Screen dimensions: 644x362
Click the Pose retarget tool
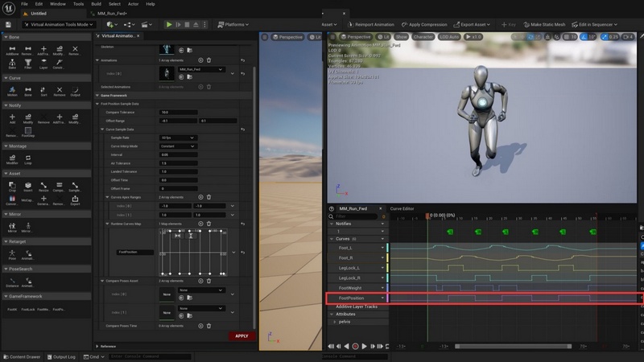(13, 253)
